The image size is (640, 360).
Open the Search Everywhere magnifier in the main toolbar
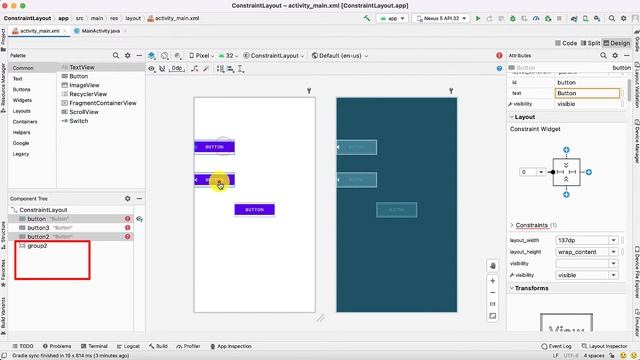[x=612, y=18]
